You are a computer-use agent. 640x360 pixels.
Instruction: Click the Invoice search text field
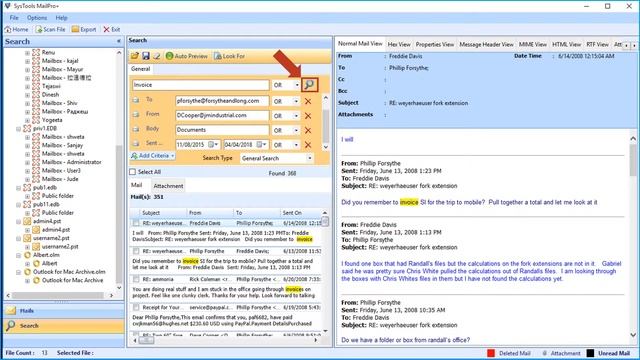pyautogui.click(x=200, y=85)
